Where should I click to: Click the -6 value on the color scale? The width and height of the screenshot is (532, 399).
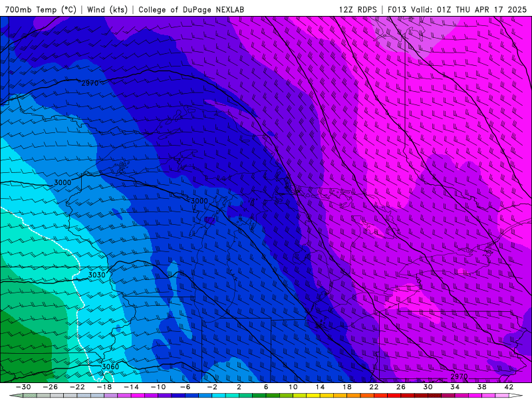click(x=186, y=387)
